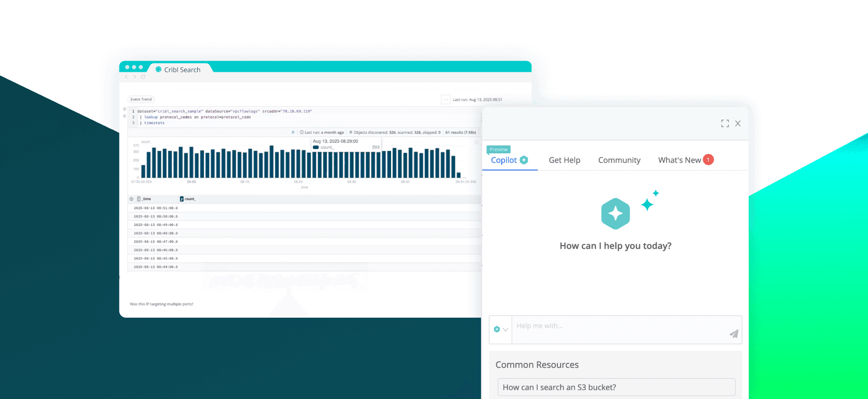868x399 pixels.
Task: Select row 2025-08-13 08:45:00.0
Action: click(305, 258)
